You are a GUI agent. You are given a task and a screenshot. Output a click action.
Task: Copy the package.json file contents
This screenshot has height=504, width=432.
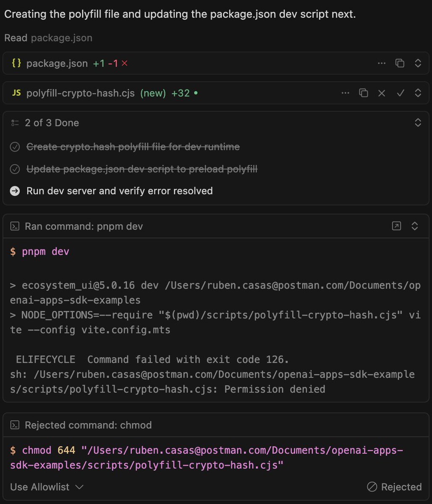tap(400, 63)
